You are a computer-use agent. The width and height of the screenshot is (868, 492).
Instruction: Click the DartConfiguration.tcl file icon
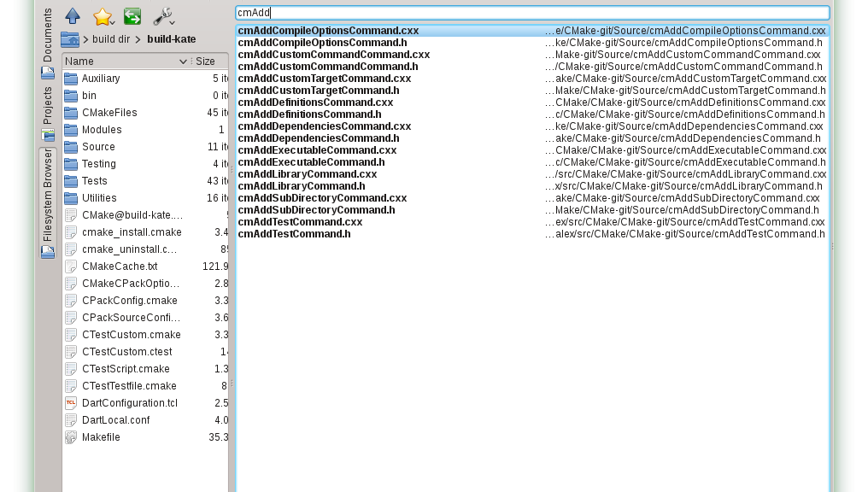71,403
